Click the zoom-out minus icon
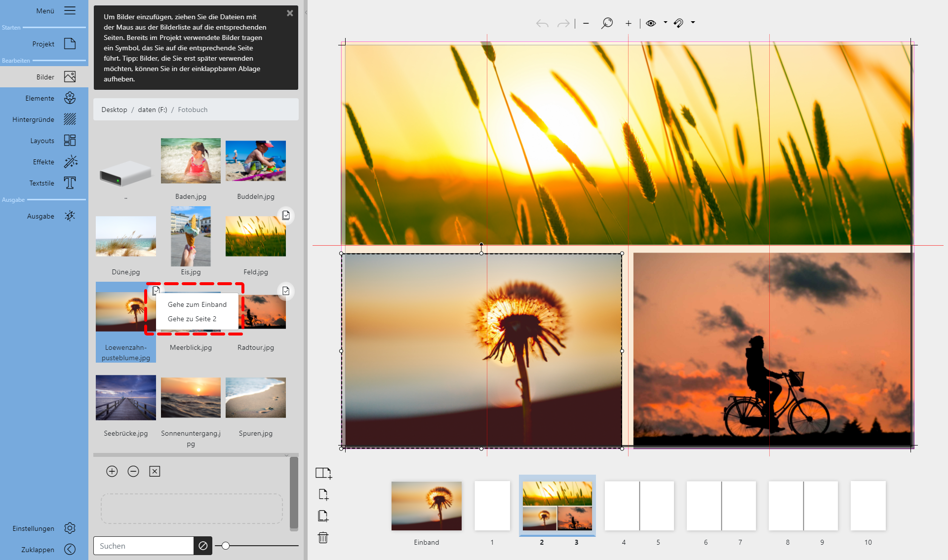This screenshot has height=560, width=948. [586, 23]
